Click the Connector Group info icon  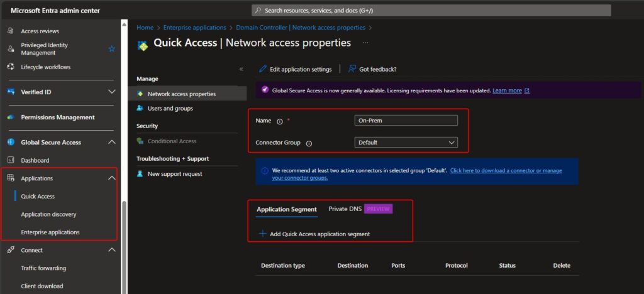click(x=309, y=143)
